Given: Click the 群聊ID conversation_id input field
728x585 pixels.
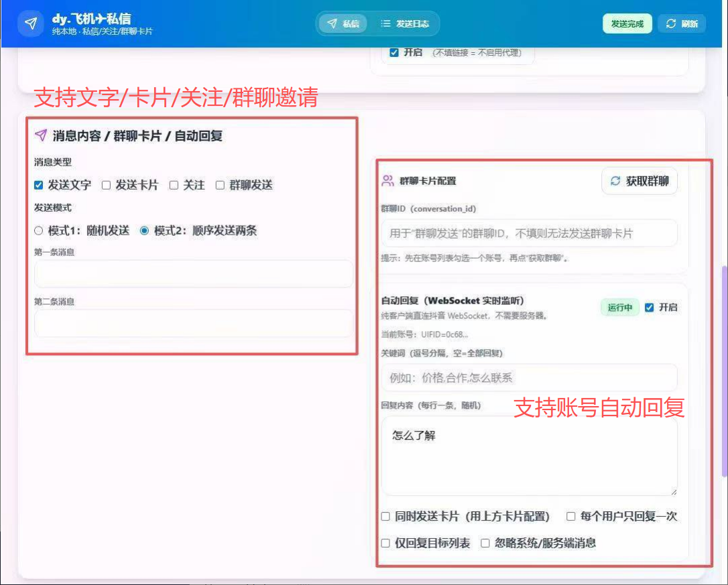Looking at the screenshot, I should [529, 233].
